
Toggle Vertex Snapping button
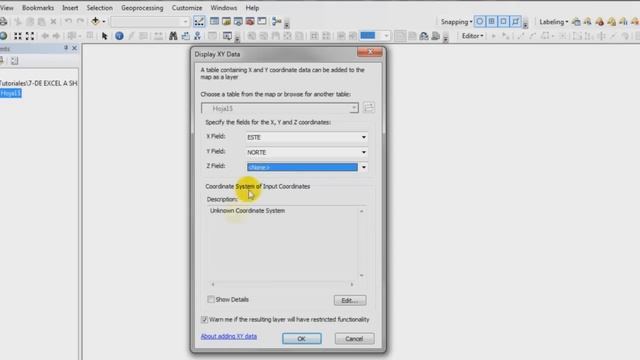504,21
